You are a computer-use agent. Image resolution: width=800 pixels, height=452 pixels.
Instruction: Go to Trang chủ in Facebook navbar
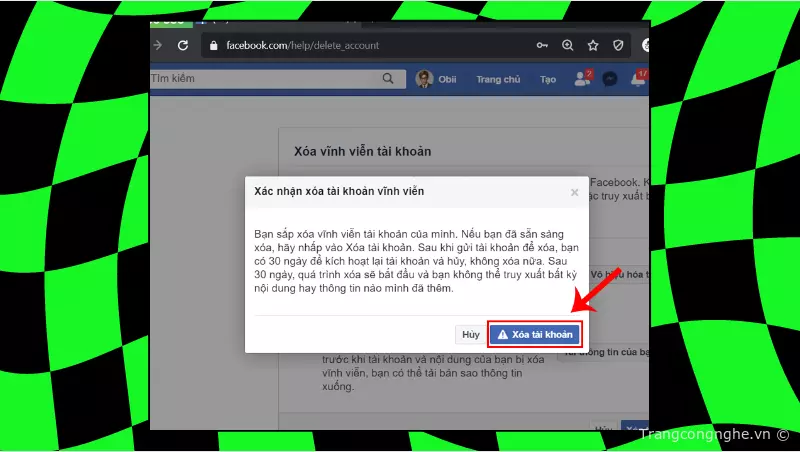pos(497,80)
